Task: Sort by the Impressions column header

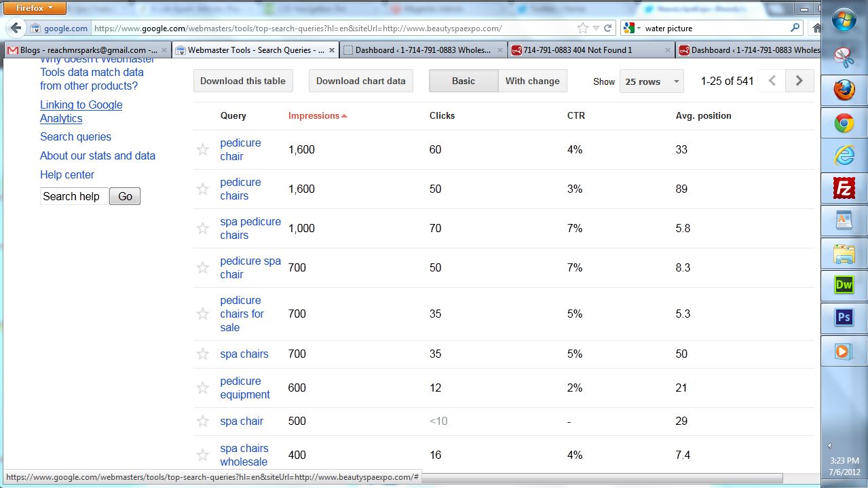Action: tap(317, 115)
